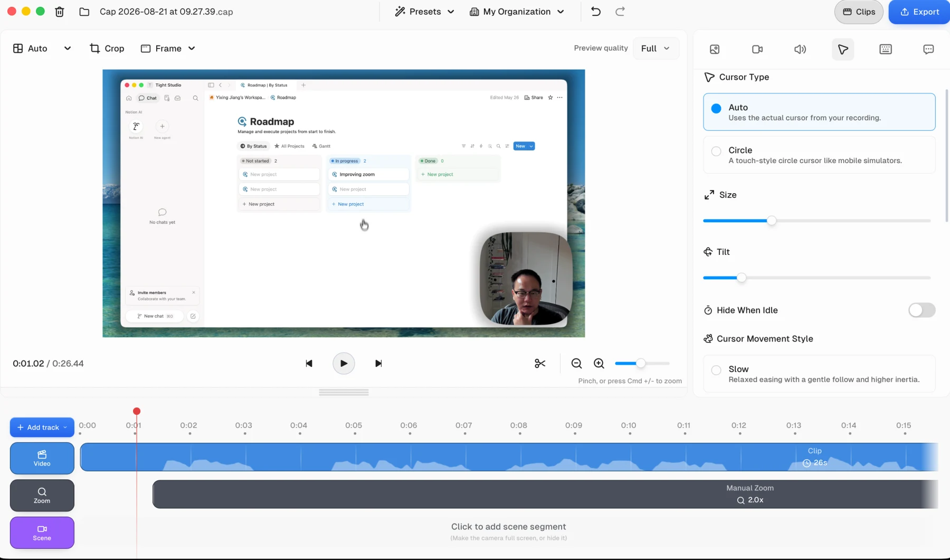
Task: Open the background settings tab icon
Action: click(x=715, y=49)
